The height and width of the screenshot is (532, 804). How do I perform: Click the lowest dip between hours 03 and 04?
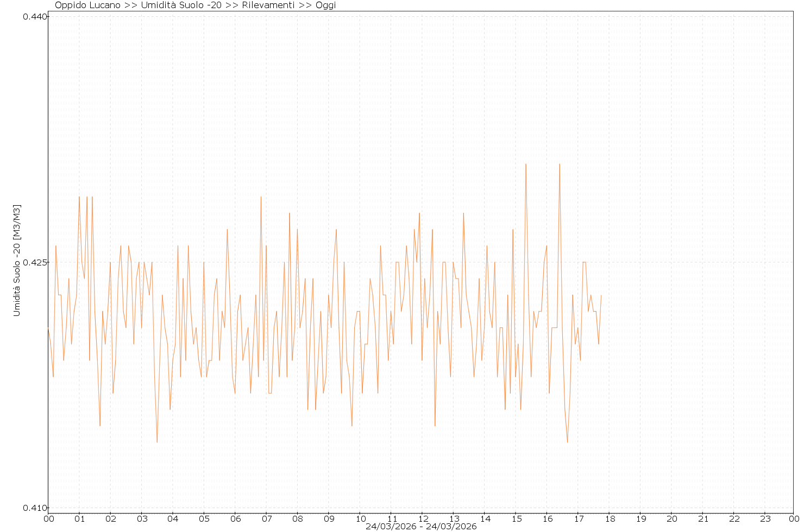[157, 442]
